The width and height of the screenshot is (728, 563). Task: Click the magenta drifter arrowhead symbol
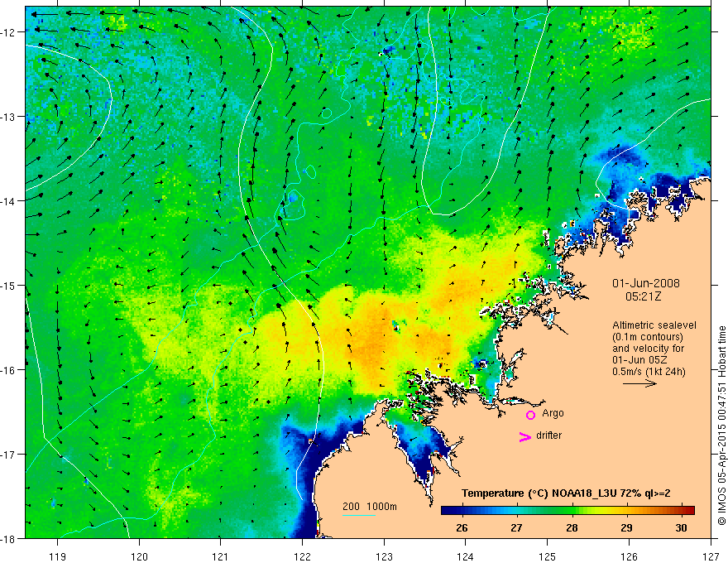coord(524,436)
